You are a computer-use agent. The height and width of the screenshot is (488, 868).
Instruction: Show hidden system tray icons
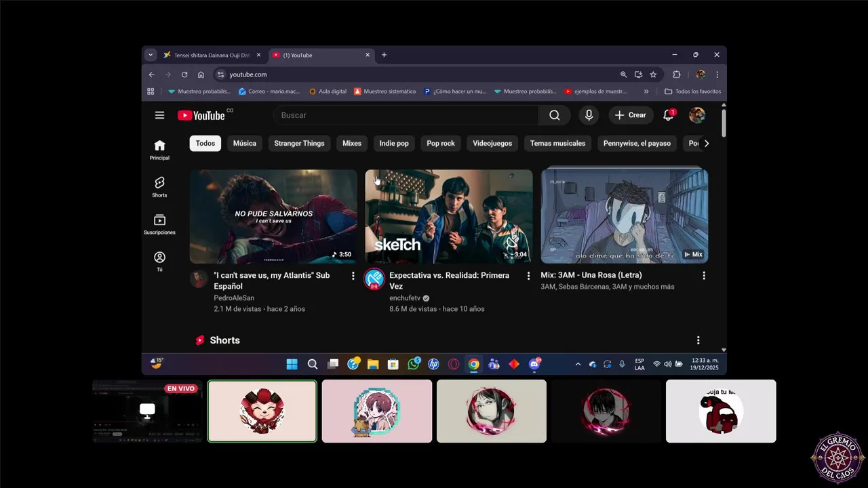click(578, 365)
